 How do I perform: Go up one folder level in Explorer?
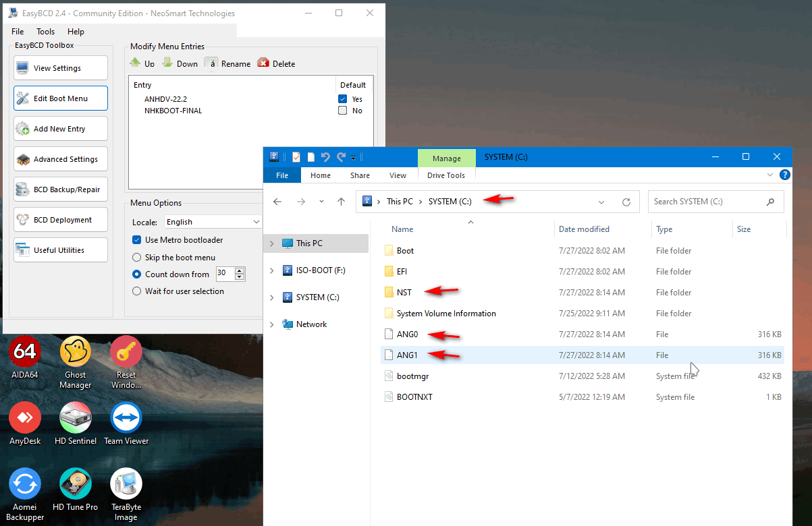[342, 202]
